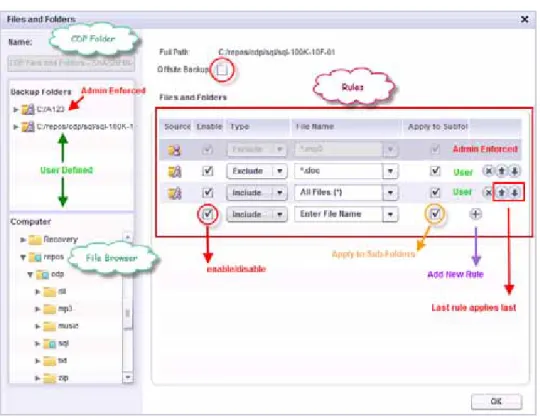Click the zip folder icon
The width and height of the screenshot is (540, 420).
[50, 378]
